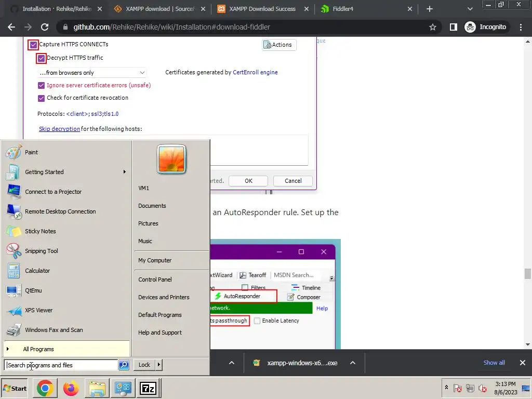Open Remote Desktop Connection
This screenshot has height=399, width=532.
pyautogui.click(x=60, y=211)
